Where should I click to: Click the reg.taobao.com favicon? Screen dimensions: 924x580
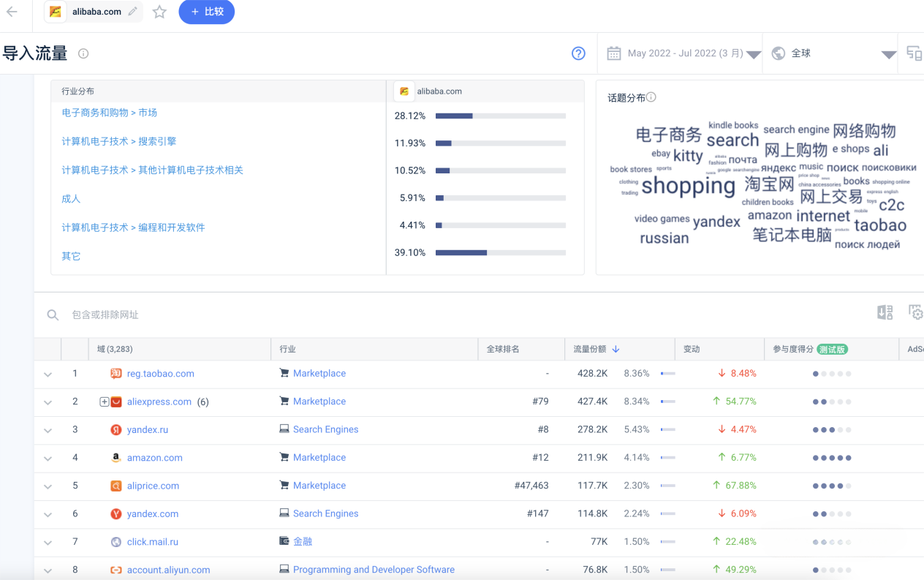click(115, 374)
